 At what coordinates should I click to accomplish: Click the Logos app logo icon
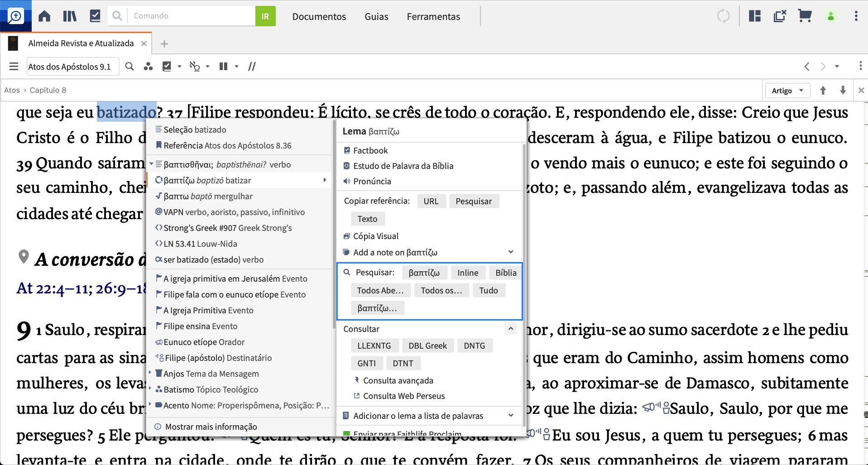tap(16, 16)
